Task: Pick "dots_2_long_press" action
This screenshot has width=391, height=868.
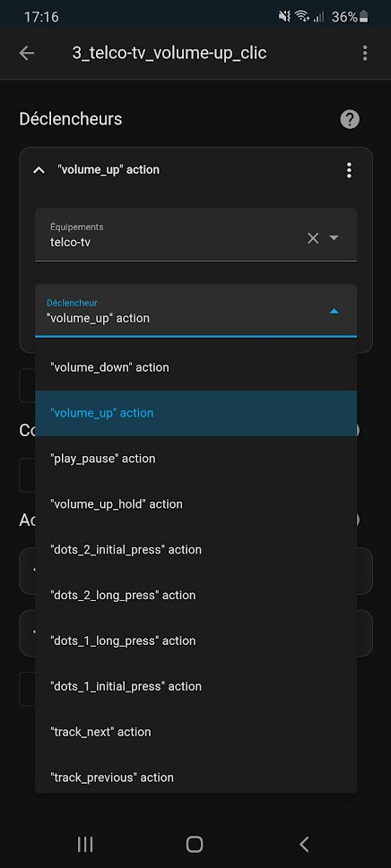Action: tap(196, 595)
